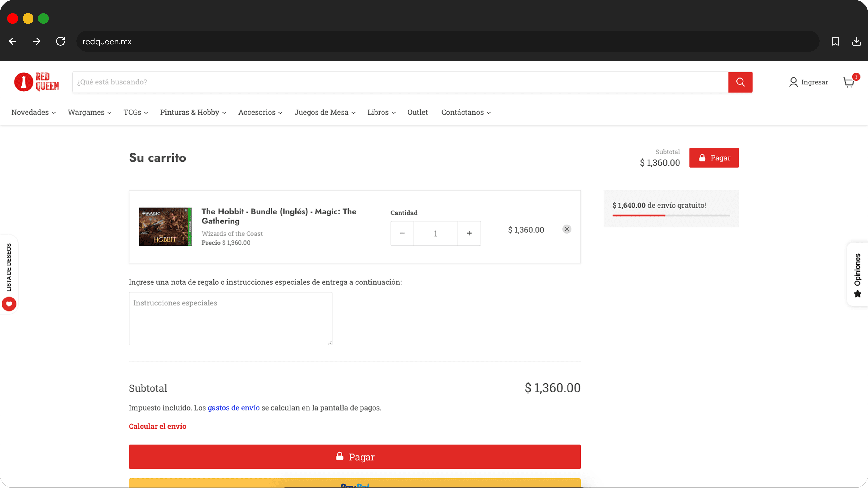Expand the Pinturas & Hobby menu
Screen dimensions: 868x488
coord(193,112)
